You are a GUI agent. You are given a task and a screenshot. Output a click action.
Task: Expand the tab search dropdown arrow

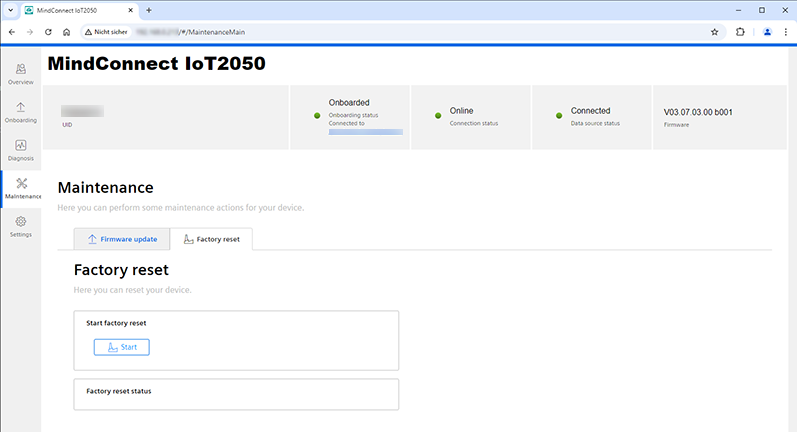point(10,10)
